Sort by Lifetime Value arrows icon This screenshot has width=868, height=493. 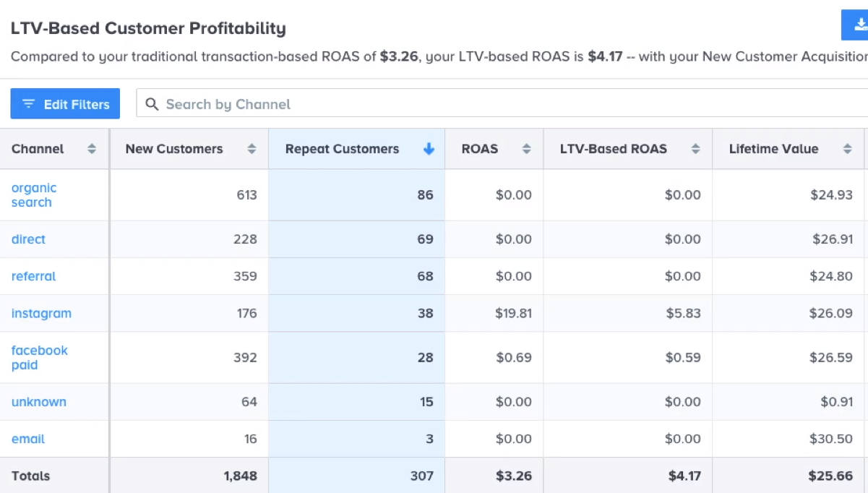pyautogui.click(x=847, y=149)
